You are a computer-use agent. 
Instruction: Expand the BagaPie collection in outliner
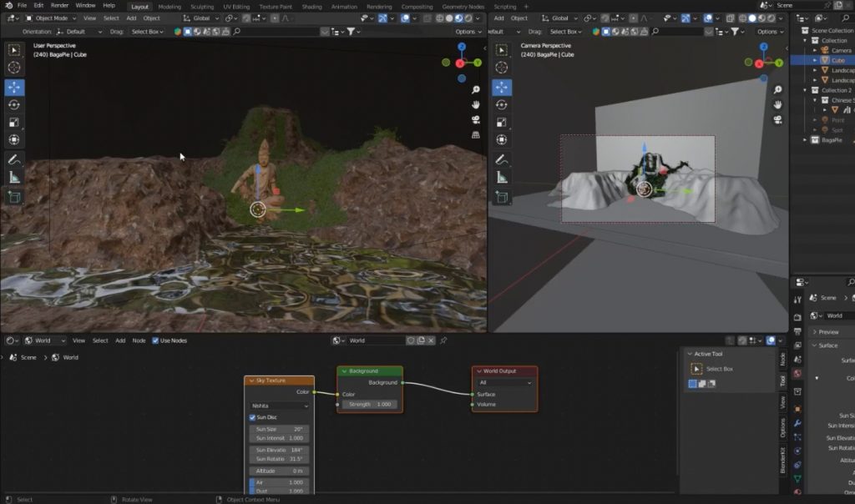pos(806,140)
